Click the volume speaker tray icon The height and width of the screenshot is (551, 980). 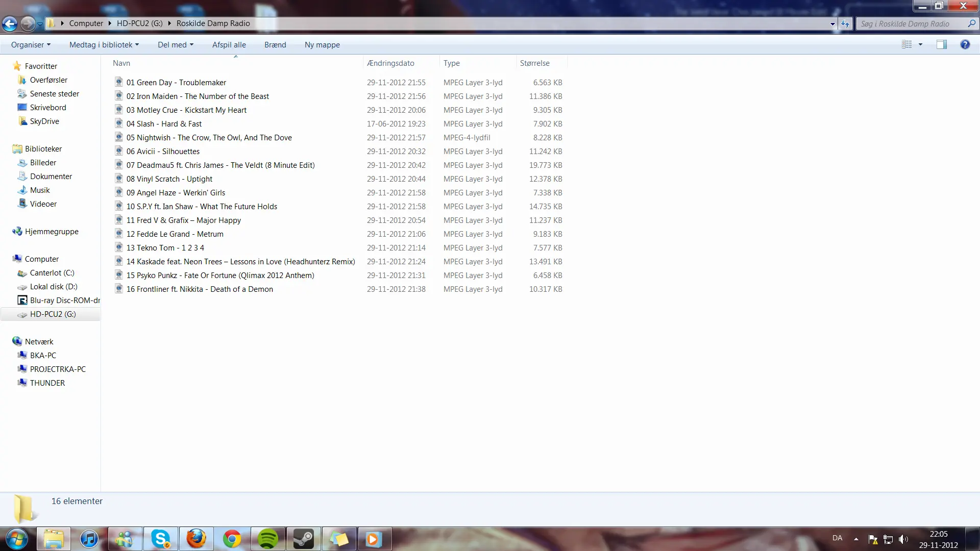[x=903, y=539]
